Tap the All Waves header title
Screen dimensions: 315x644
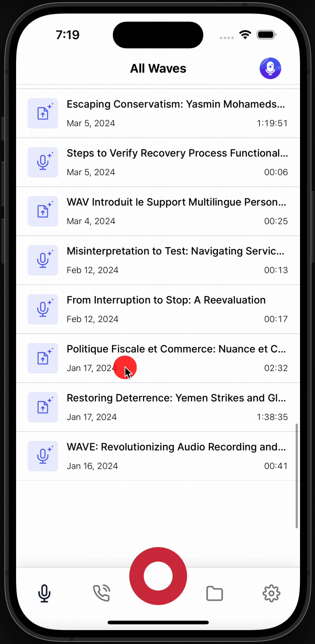coord(158,68)
